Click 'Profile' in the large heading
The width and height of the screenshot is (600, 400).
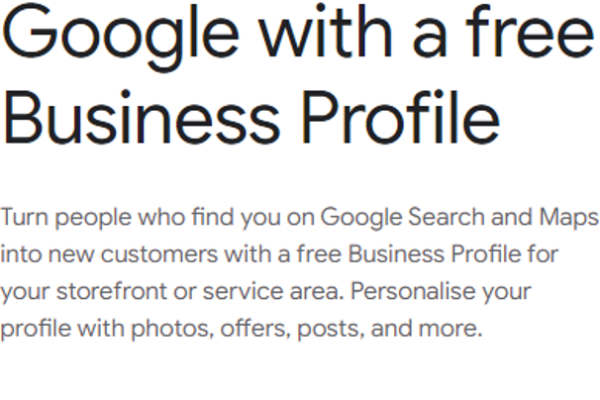coord(401,118)
